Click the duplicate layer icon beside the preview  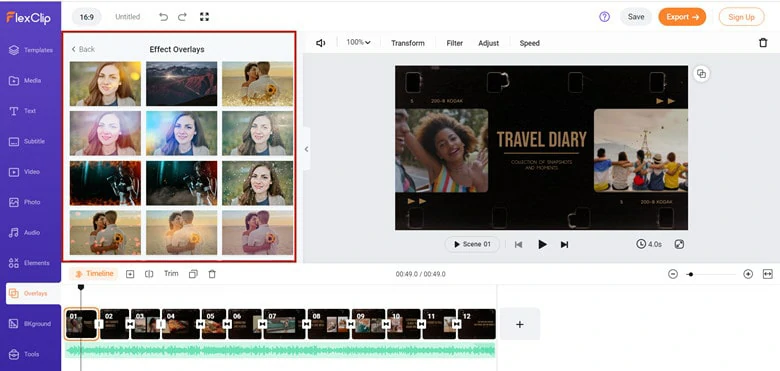pos(701,74)
